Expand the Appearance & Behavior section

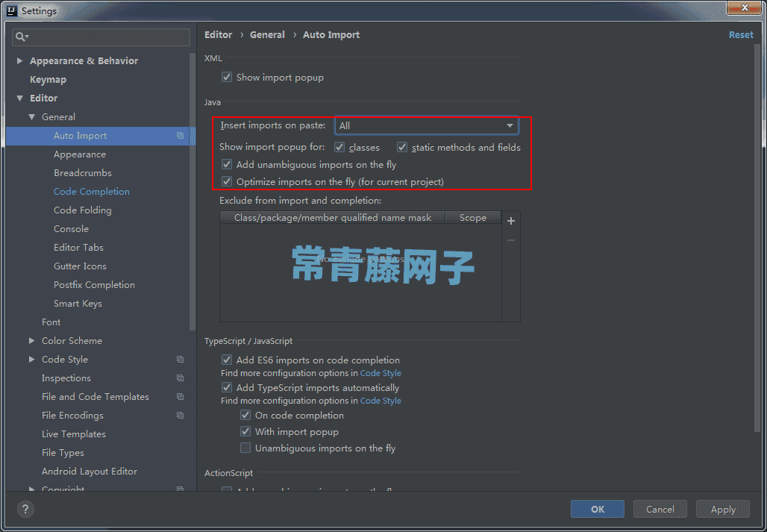point(19,60)
